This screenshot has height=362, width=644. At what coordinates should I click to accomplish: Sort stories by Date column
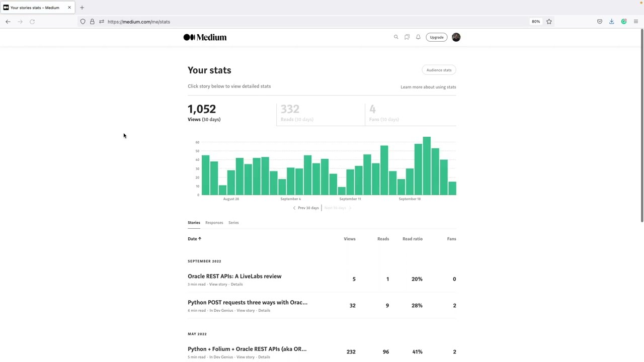(x=194, y=239)
